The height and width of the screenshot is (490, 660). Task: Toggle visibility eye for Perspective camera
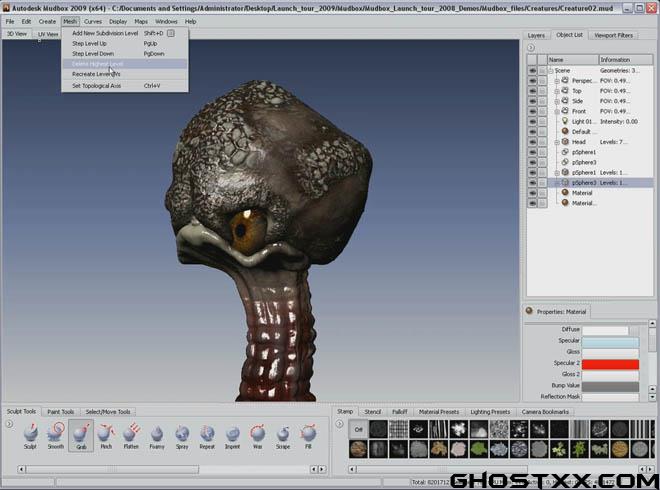pyautogui.click(x=532, y=80)
